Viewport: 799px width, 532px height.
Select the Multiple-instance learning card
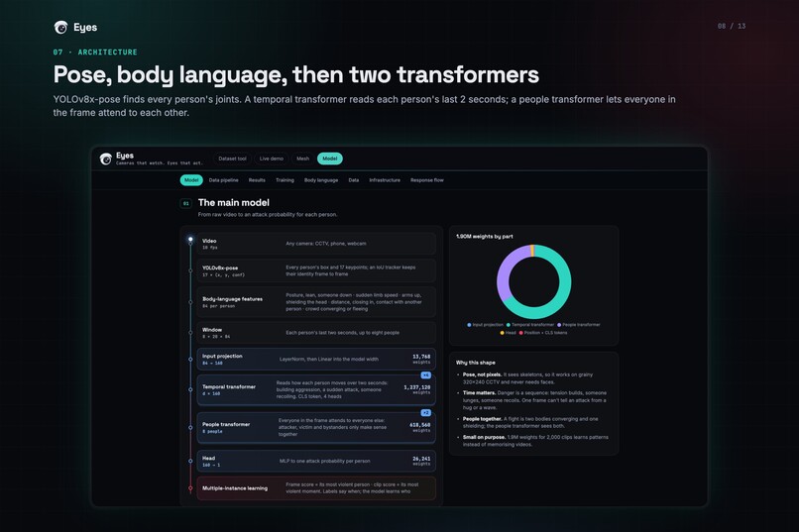coord(316,488)
